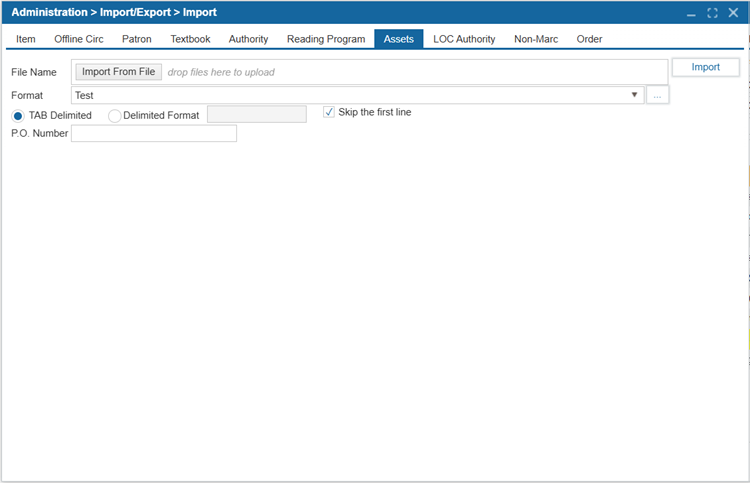Click the Import From File button
Viewport: 750px width, 483px height.
tap(118, 72)
